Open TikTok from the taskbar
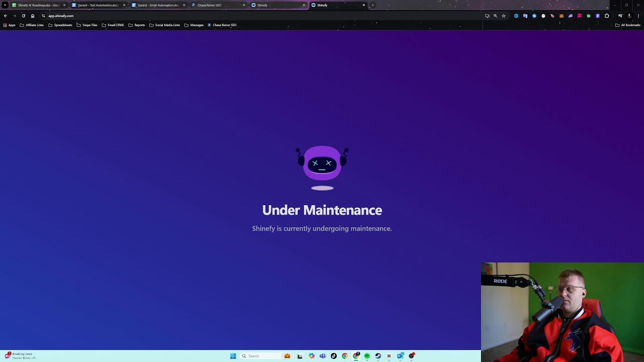This screenshot has width=644, height=362. click(334, 356)
